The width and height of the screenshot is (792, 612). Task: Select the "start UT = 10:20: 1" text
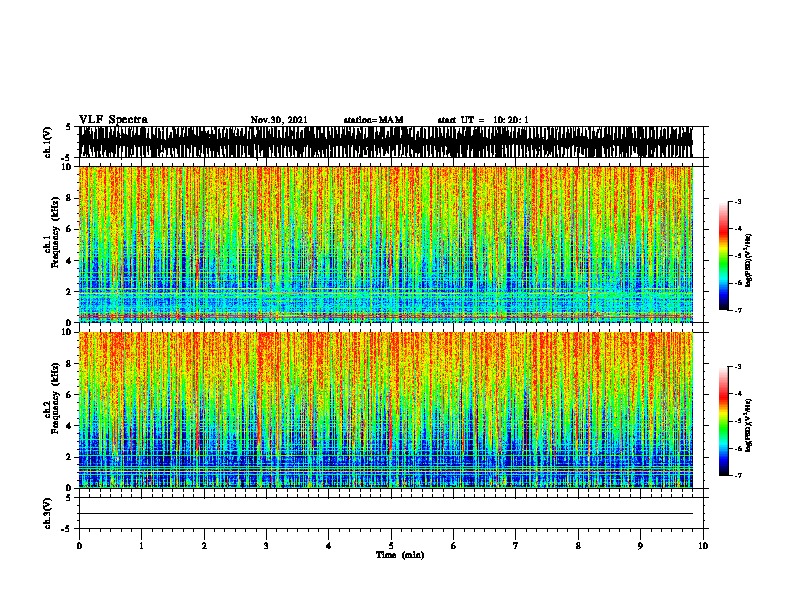(483, 120)
